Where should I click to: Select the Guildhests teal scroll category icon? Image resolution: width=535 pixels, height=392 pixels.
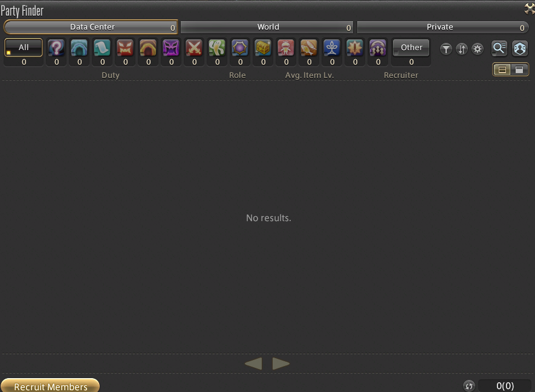tap(102, 47)
